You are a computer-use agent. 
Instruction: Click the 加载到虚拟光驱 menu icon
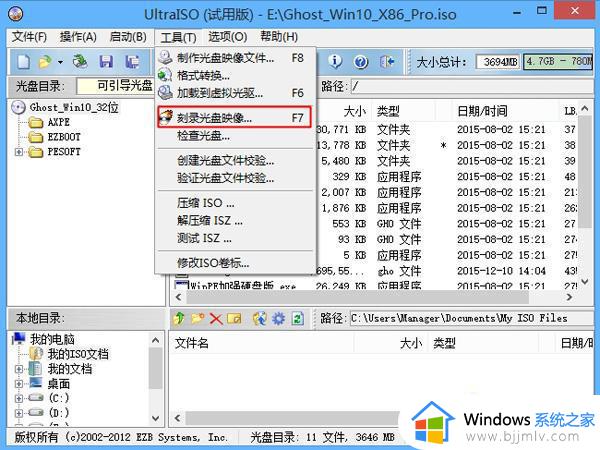point(165,92)
